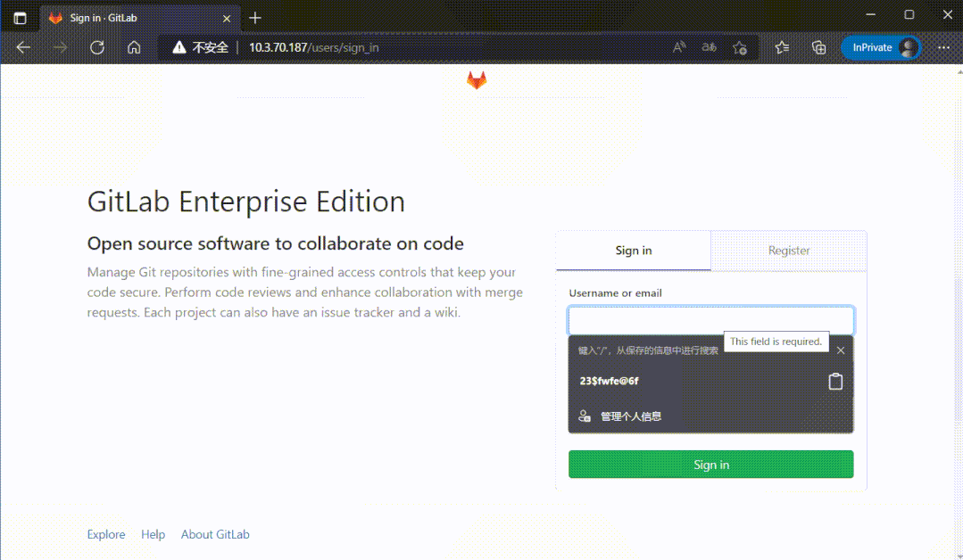Click the translate icon in address bar
The width and height of the screenshot is (963, 560).
pyautogui.click(x=710, y=47)
